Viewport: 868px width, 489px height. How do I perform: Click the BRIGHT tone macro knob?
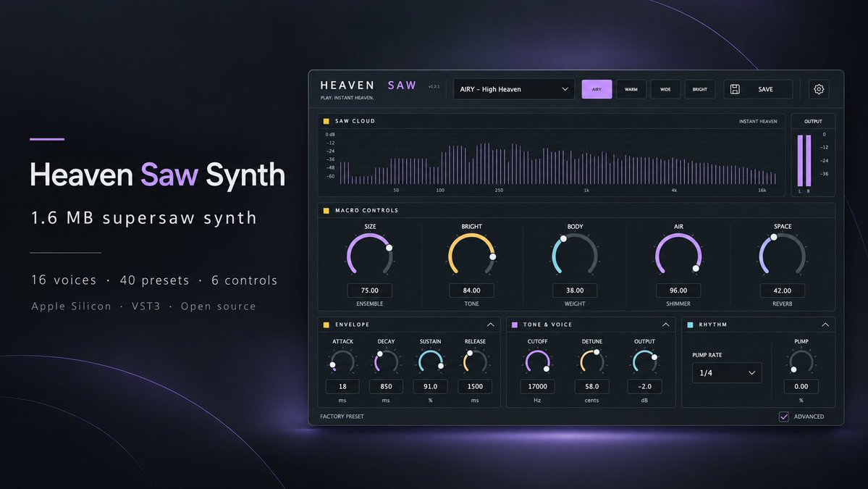pos(471,255)
